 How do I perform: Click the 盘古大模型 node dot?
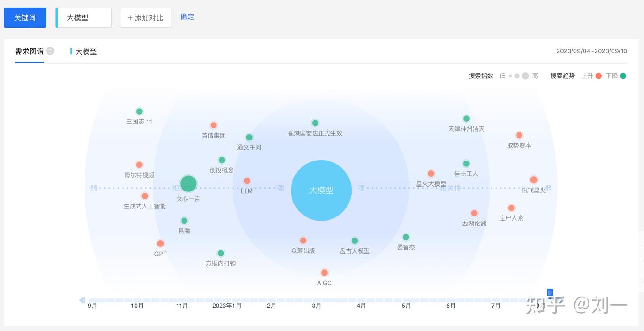(355, 241)
